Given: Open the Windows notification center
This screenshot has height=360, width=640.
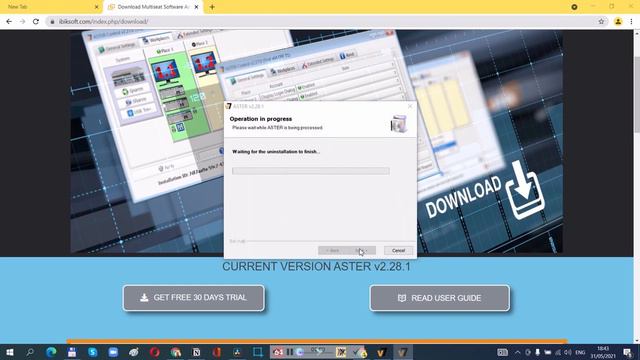Looking at the screenshot, I should [x=628, y=352].
